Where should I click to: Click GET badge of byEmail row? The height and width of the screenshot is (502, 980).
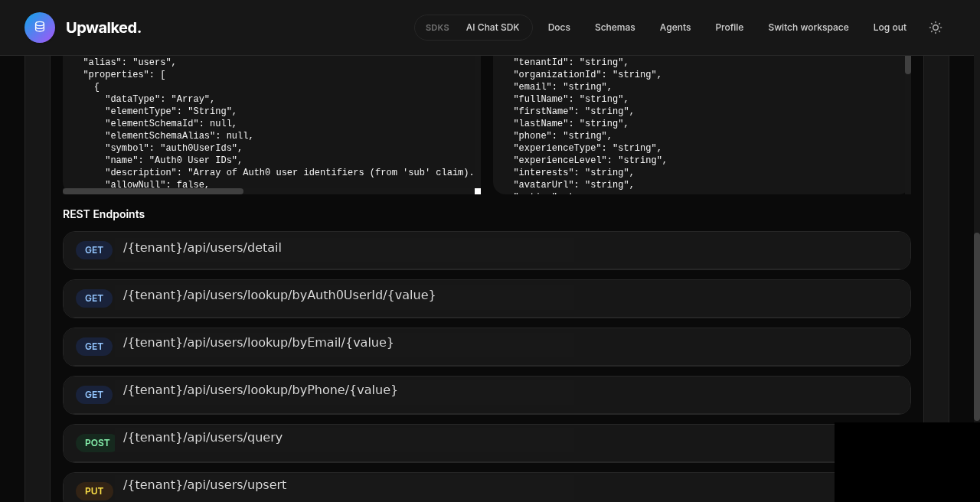tap(94, 347)
